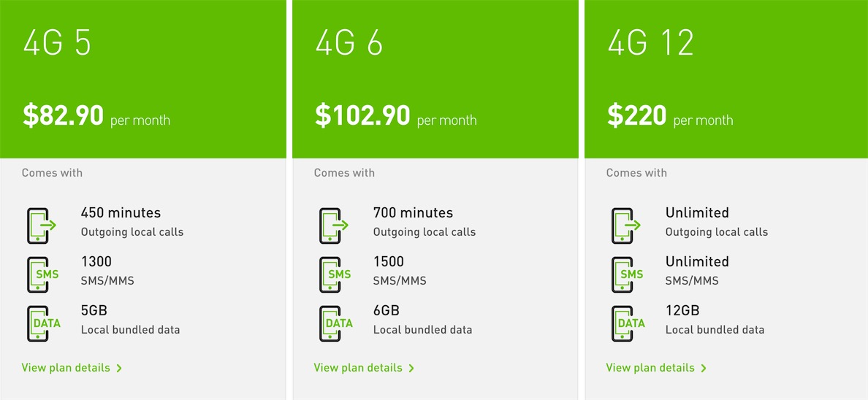Select the 4G 12 plan title
Image resolution: width=868 pixels, height=400 pixels.
coord(650,44)
